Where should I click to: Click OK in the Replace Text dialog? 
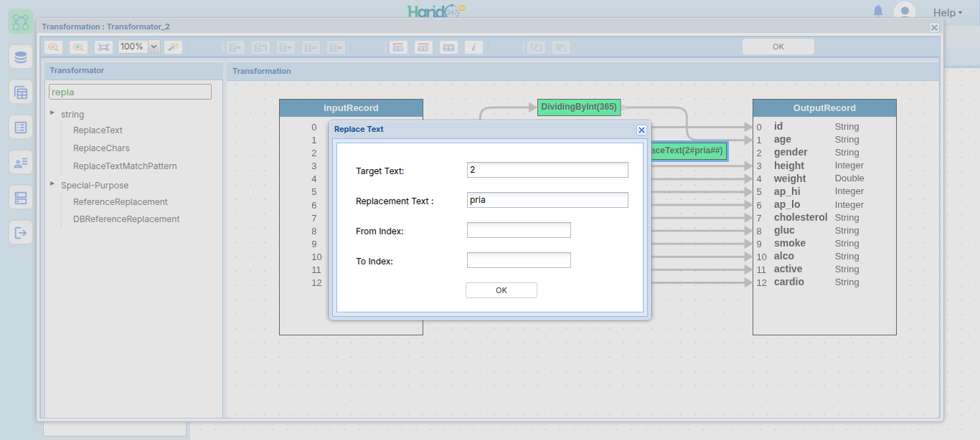pyautogui.click(x=501, y=290)
